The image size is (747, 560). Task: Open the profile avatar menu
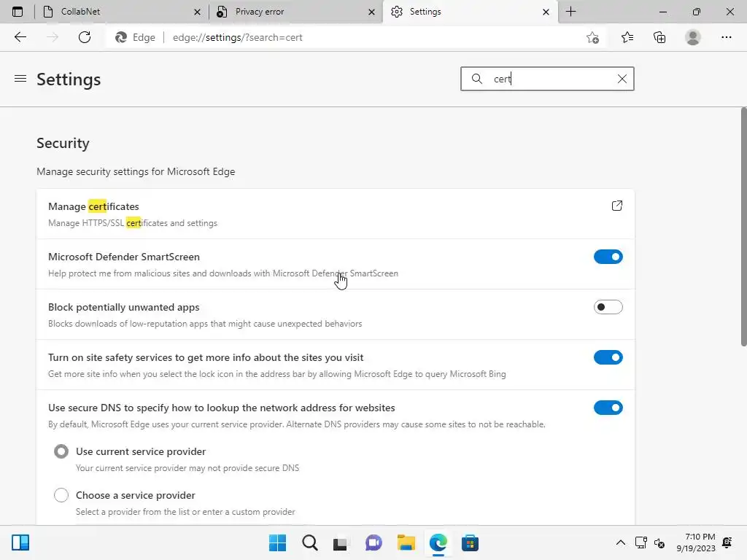pos(693,37)
